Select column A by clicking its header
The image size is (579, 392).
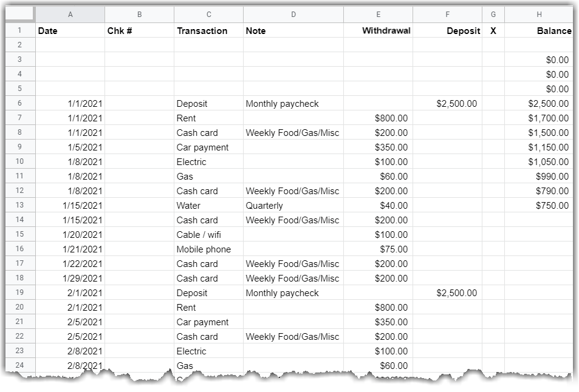(71, 14)
